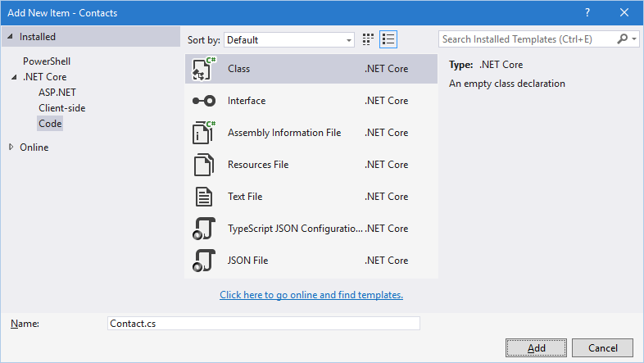Click the search magnifier icon
644x363 pixels.
[x=624, y=39]
